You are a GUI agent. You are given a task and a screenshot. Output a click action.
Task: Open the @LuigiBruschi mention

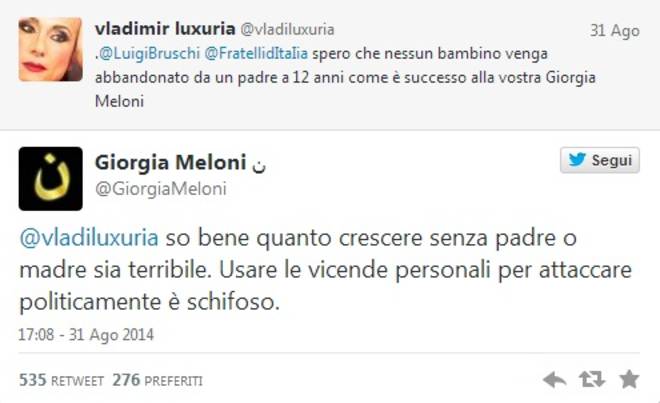pos(149,53)
